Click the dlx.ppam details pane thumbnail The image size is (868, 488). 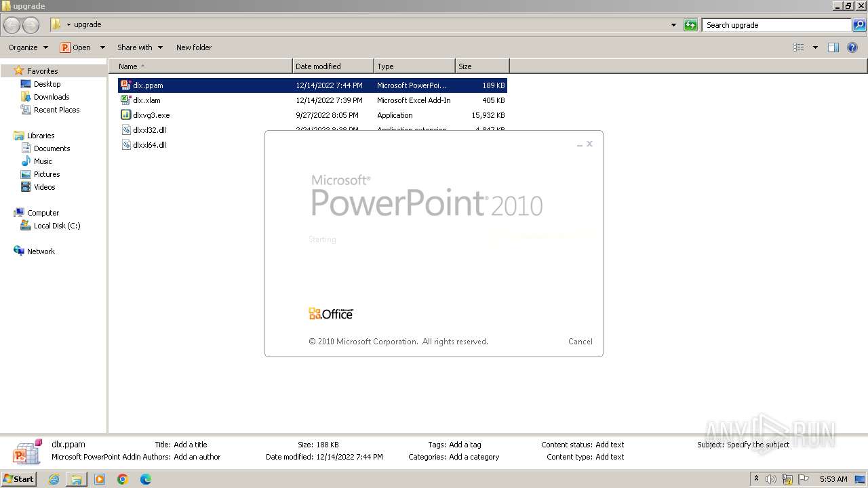tap(28, 451)
